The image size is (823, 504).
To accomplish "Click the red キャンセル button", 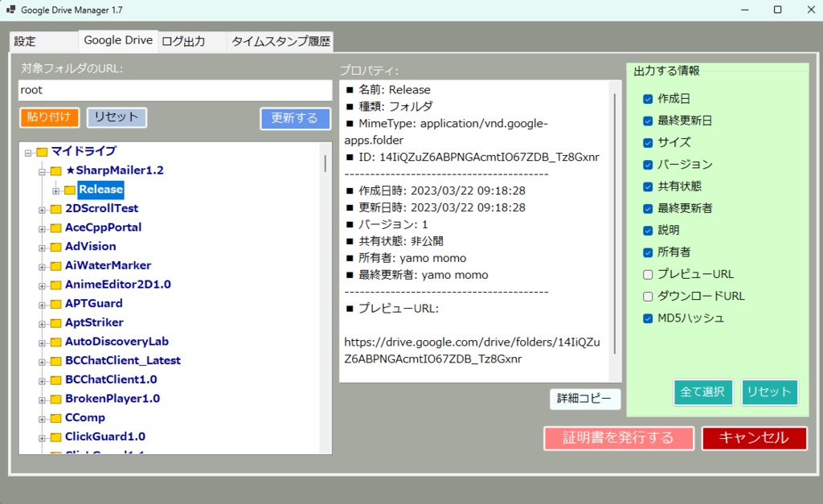I will [754, 438].
